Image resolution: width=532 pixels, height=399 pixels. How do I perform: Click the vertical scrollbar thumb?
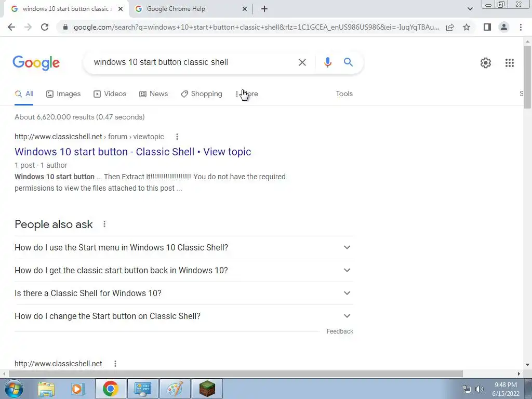[527, 77]
